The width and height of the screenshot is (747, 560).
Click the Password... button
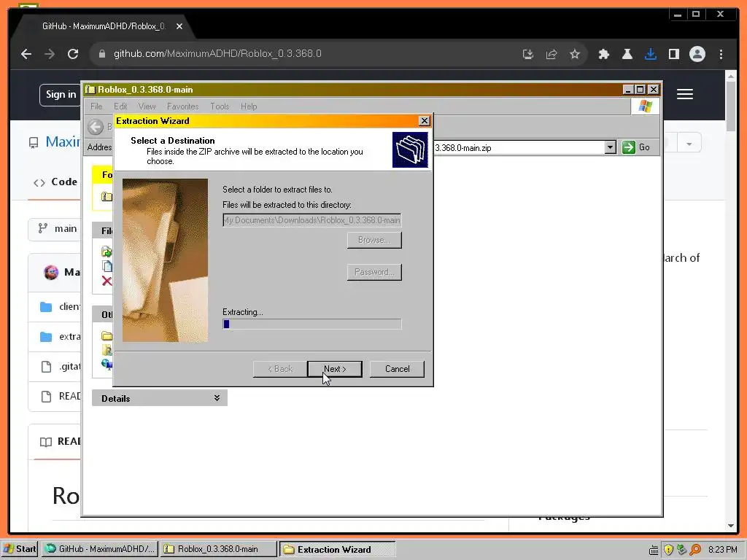[x=374, y=272]
